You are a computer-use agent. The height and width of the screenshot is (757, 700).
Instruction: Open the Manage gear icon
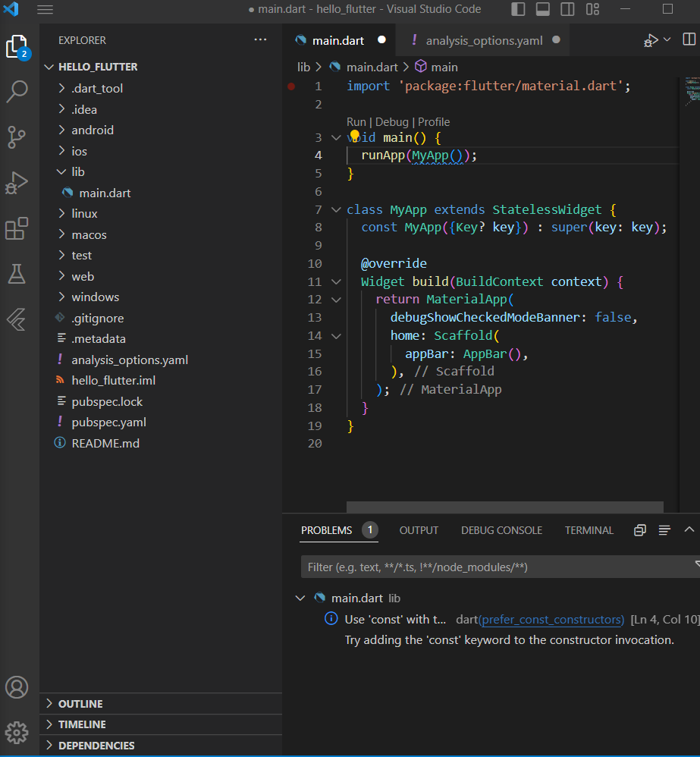click(x=17, y=733)
